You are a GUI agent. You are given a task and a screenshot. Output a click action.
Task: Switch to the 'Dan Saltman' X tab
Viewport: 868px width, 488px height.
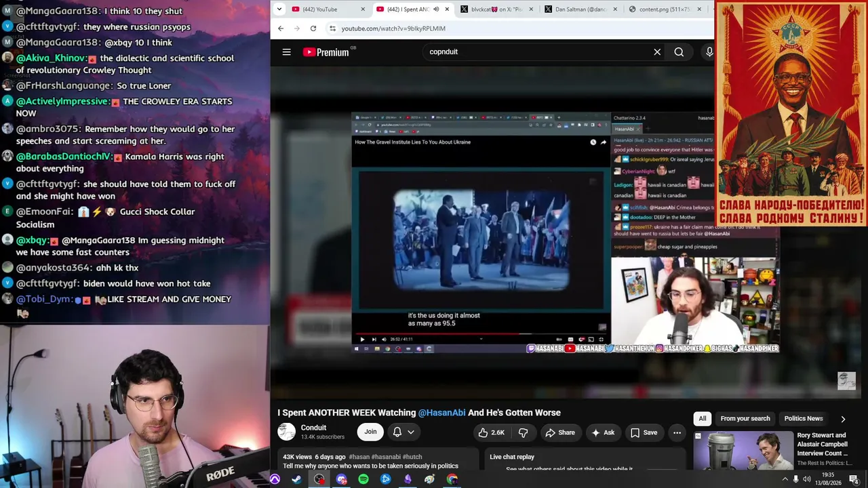pos(581,9)
